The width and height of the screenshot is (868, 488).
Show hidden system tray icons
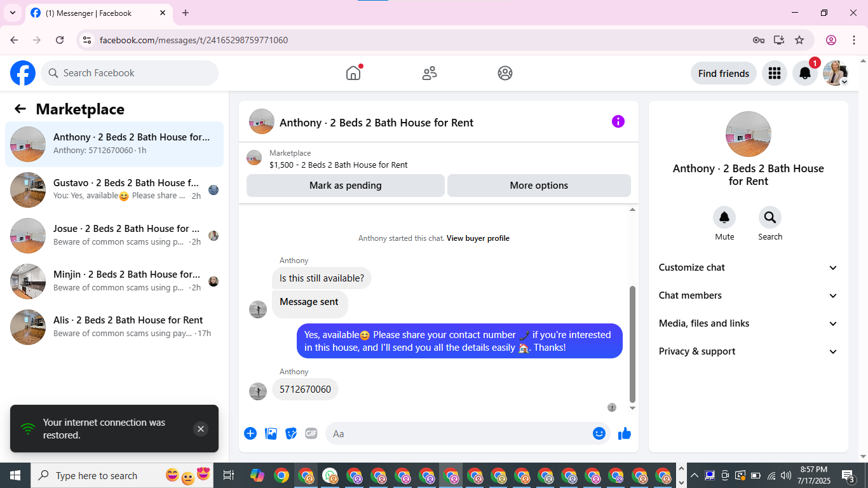tap(694, 475)
